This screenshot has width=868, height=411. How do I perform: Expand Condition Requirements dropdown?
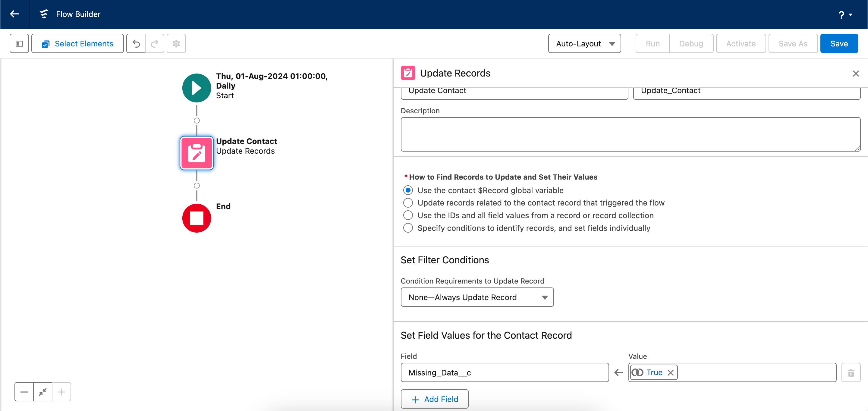pyautogui.click(x=477, y=297)
